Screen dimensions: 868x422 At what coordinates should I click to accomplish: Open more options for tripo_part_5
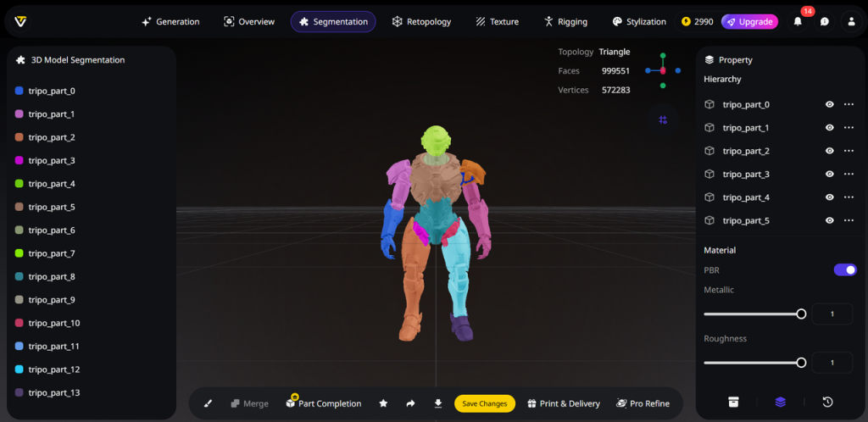pos(849,220)
